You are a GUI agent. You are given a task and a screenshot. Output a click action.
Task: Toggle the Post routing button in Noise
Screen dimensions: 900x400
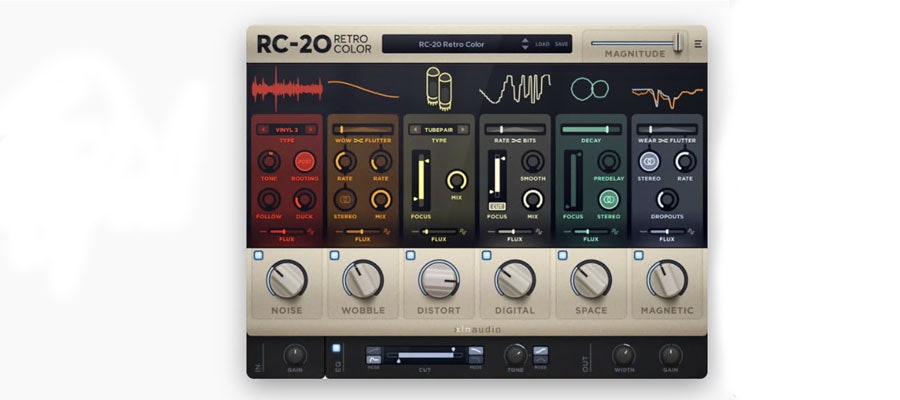[304, 161]
